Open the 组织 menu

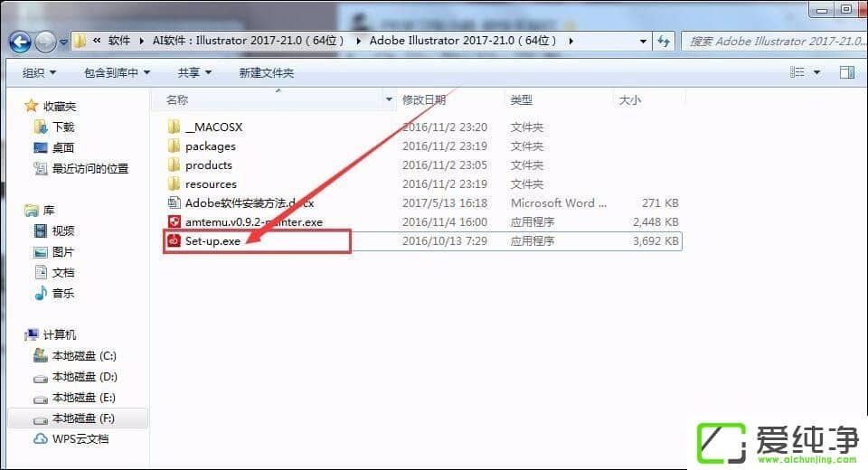click(x=39, y=72)
